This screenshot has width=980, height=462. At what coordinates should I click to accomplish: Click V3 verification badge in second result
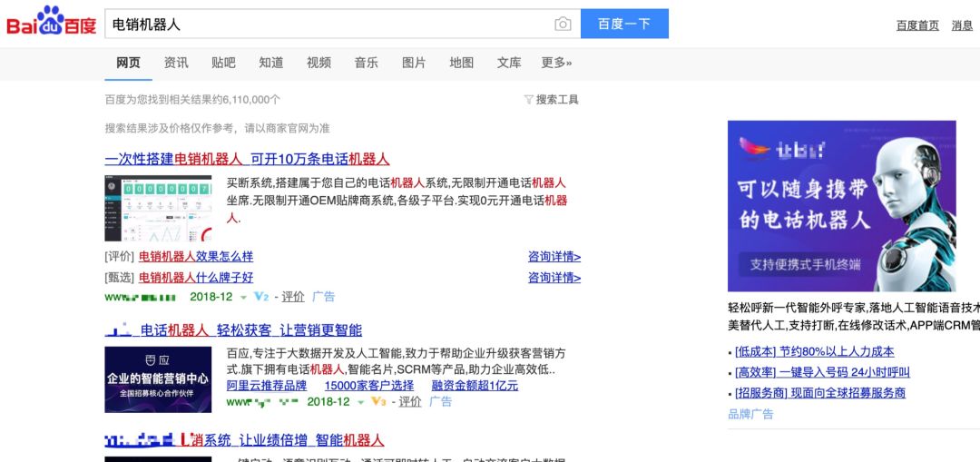(378, 401)
